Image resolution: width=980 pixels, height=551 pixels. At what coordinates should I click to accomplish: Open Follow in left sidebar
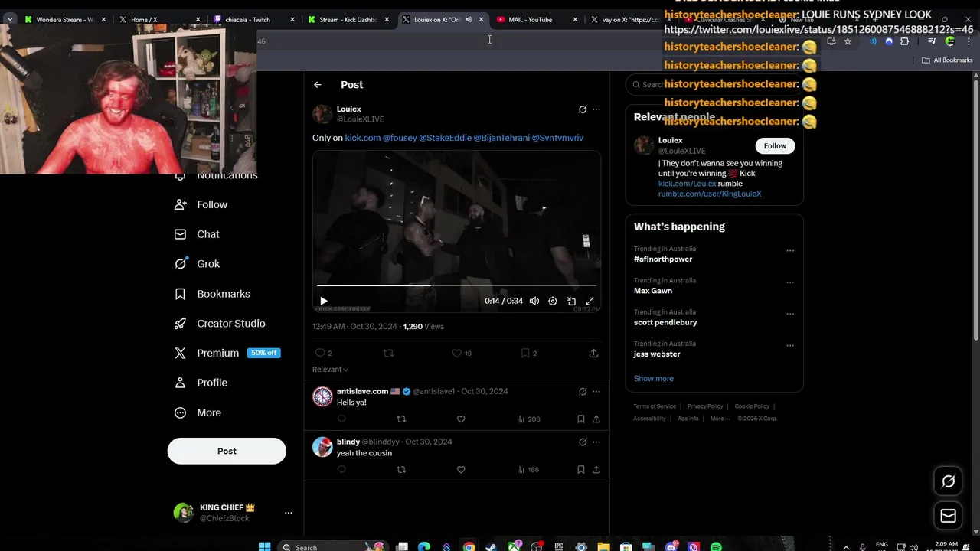pyautogui.click(x=201, y=205)
